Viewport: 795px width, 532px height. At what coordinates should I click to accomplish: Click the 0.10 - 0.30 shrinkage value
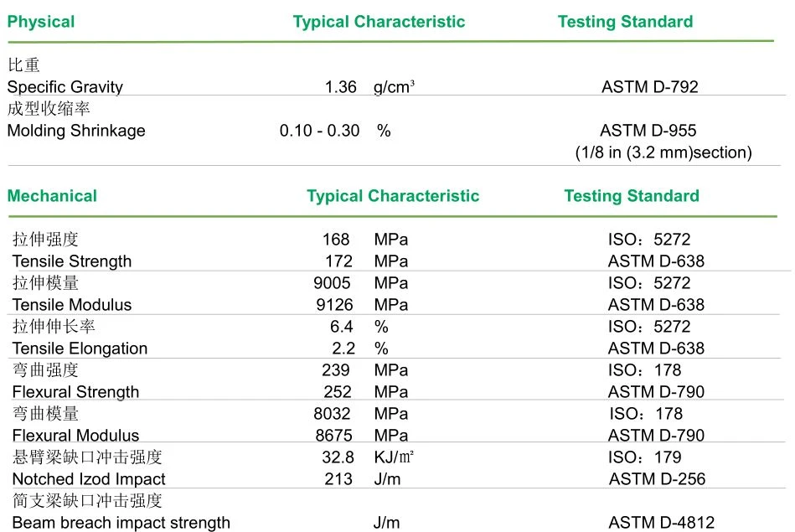pyautogui.click(x=319, y=131)
